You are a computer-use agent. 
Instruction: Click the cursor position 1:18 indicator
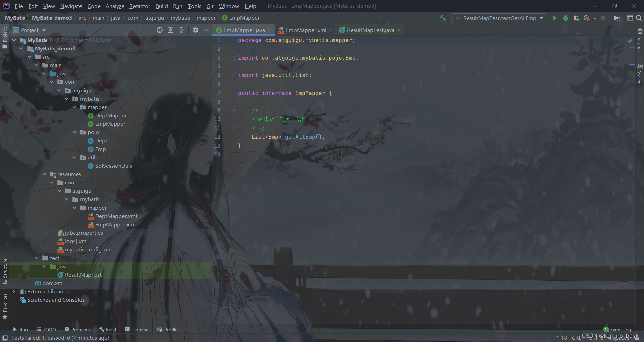click(x=561, y=338)
